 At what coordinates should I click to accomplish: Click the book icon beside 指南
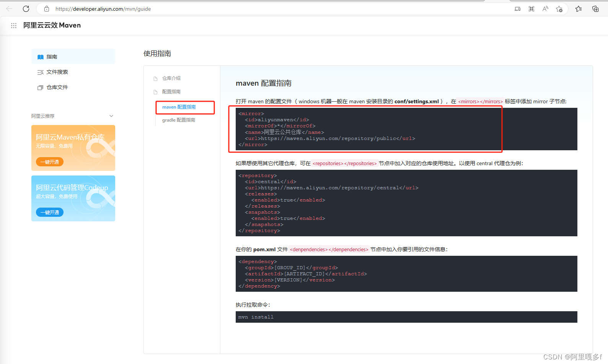pos(40,57)
